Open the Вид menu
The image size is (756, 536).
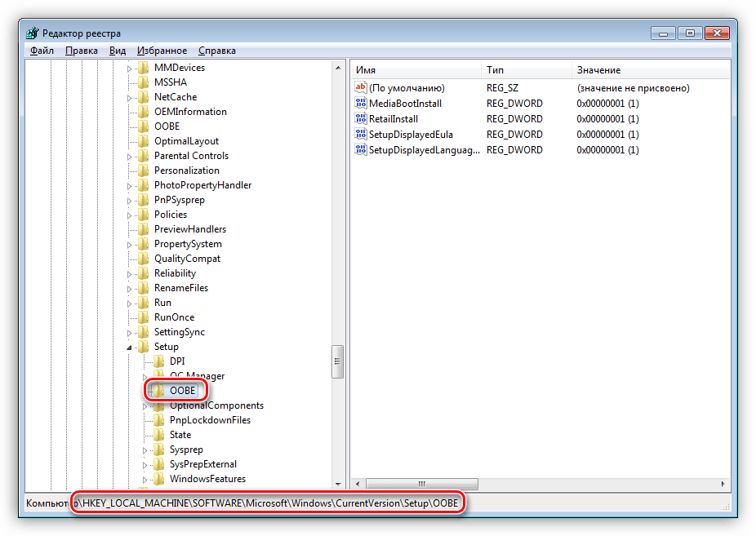(x=118, y=51)
